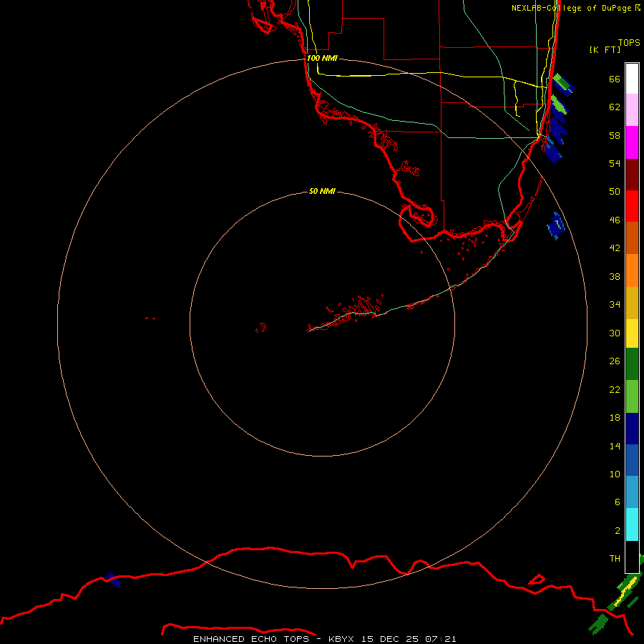Click the medium blue legend swatch
The height and width of the screenshot is (644, 644).
tap(632, 460)
